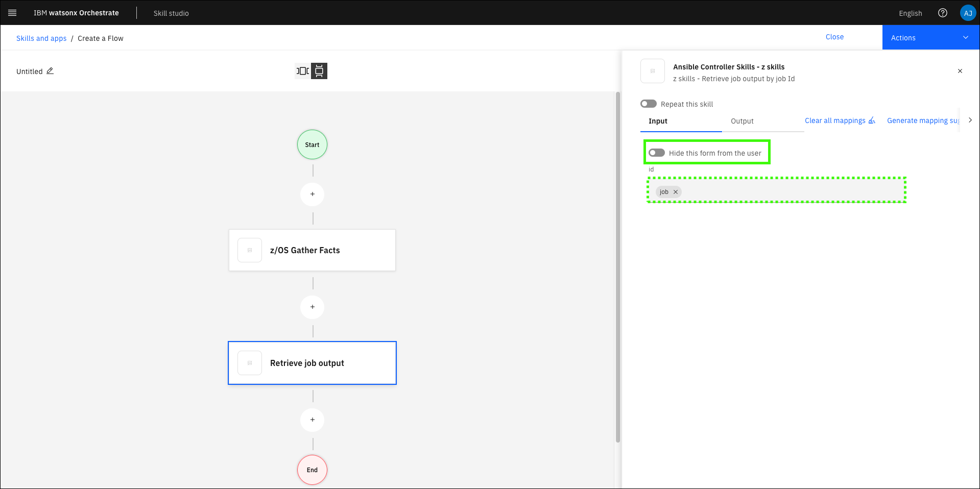980x489 pixels.
Task: Add a step after Start node
Action: [x=313, y=194]
